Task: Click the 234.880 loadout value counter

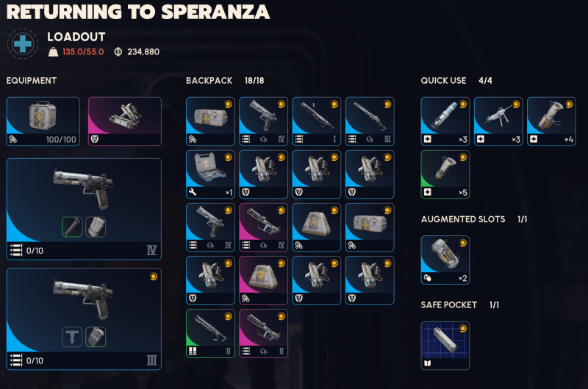Action: [x=143, y=52]
